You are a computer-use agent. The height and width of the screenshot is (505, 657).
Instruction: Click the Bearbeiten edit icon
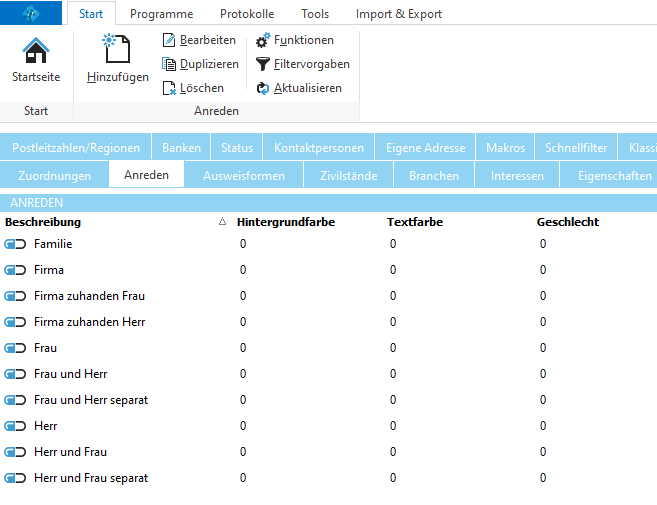(x=169, y=40)
